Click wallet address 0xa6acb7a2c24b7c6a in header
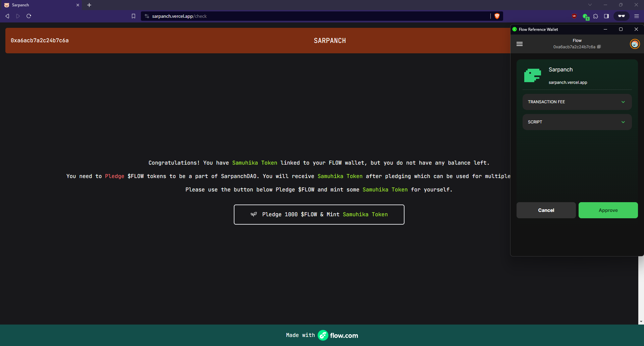Image resolution: width=644 pixels, height=346 pixels. point(40,41)
